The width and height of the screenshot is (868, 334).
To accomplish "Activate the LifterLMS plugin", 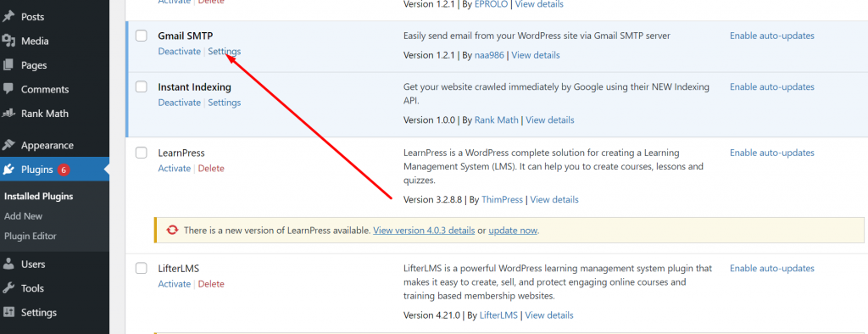I will click(x=175, y=284).
